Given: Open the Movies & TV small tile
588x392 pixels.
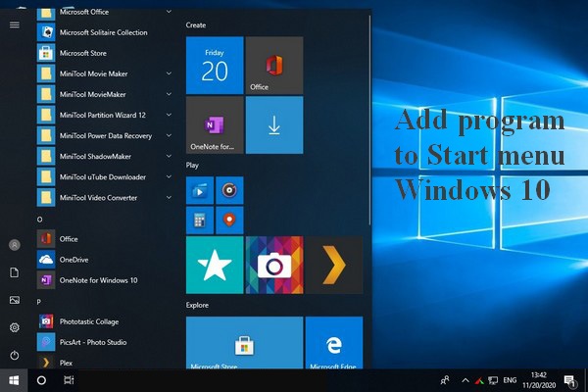Looking at the screenshot, I should [x=200, y=190].
